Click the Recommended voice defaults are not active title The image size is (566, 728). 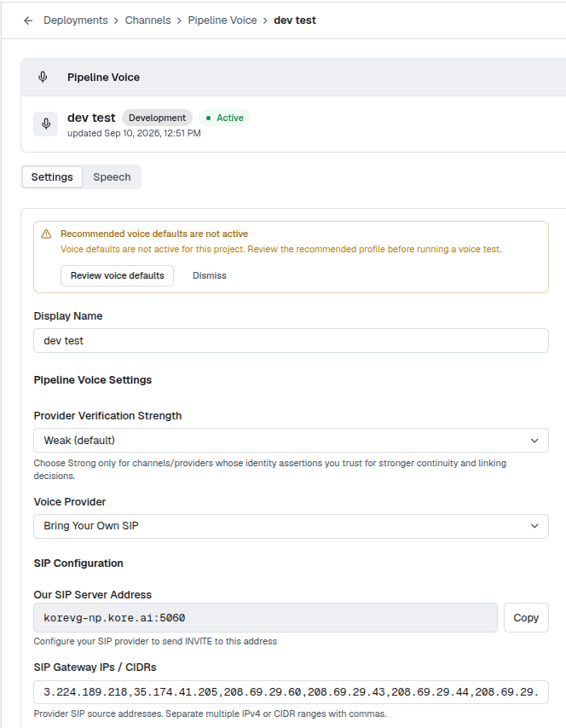point(154,234)
